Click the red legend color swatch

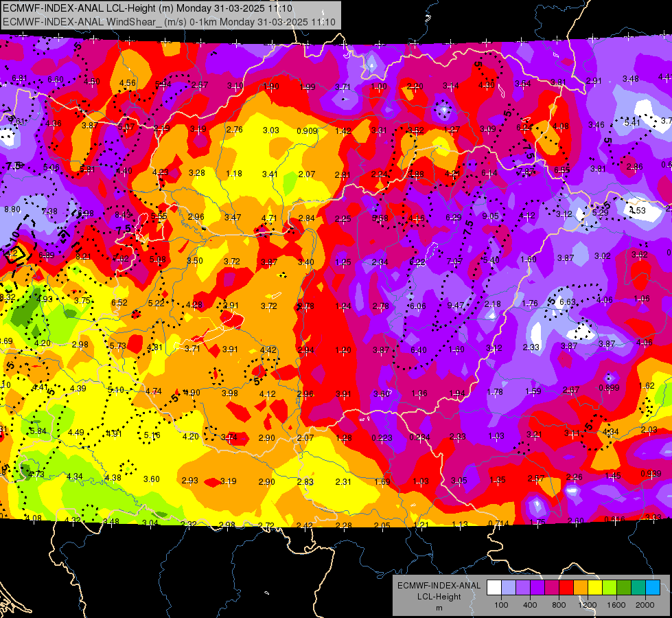[x=566, y=587]
